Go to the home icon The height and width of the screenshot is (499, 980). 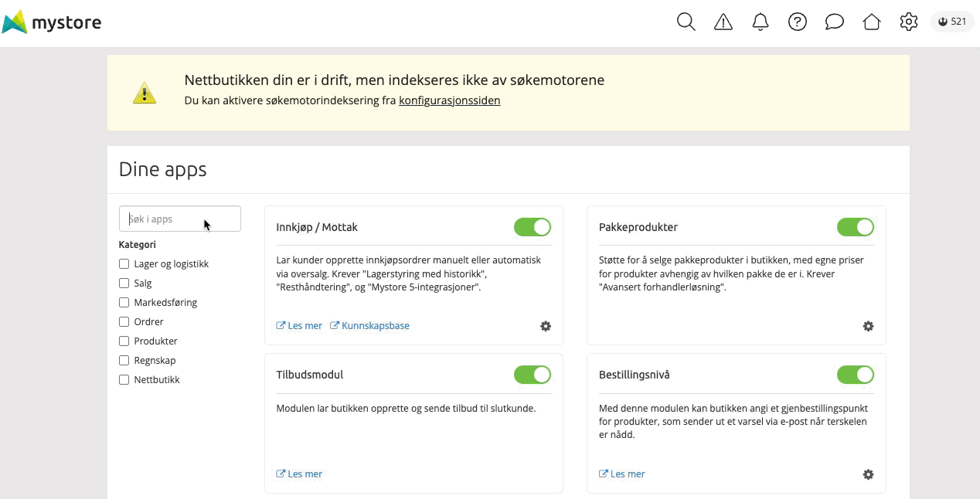(872, 22)
